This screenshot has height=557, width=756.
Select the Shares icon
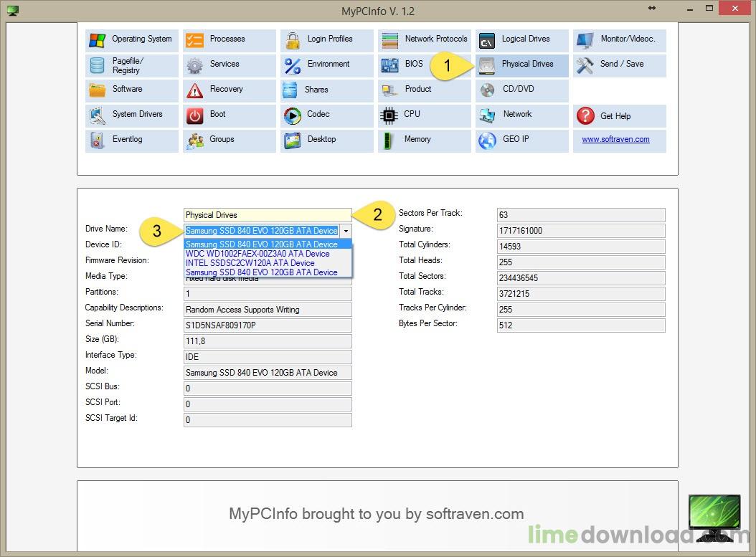(x=290, y=90)
